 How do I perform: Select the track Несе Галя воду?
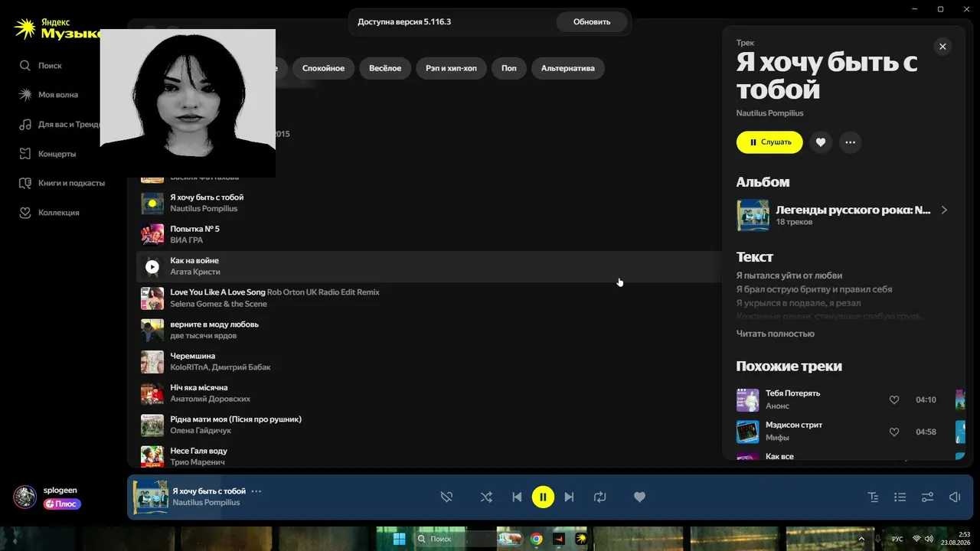198,452
